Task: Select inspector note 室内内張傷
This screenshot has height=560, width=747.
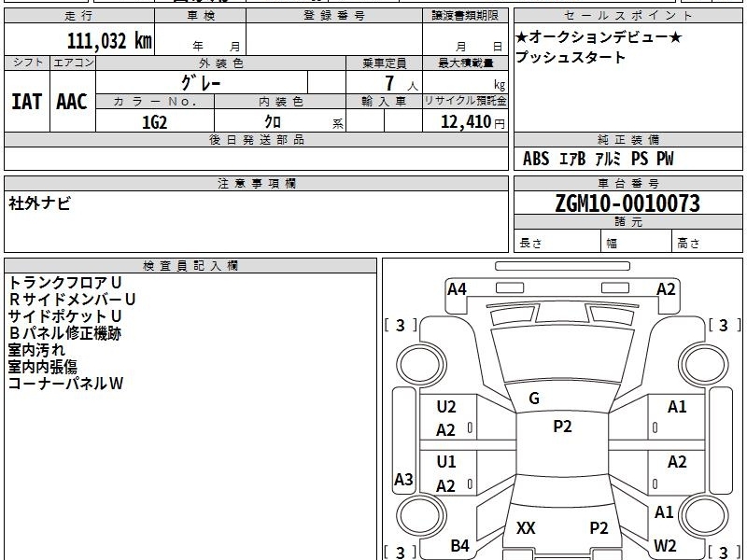Action: coord(43,366)
